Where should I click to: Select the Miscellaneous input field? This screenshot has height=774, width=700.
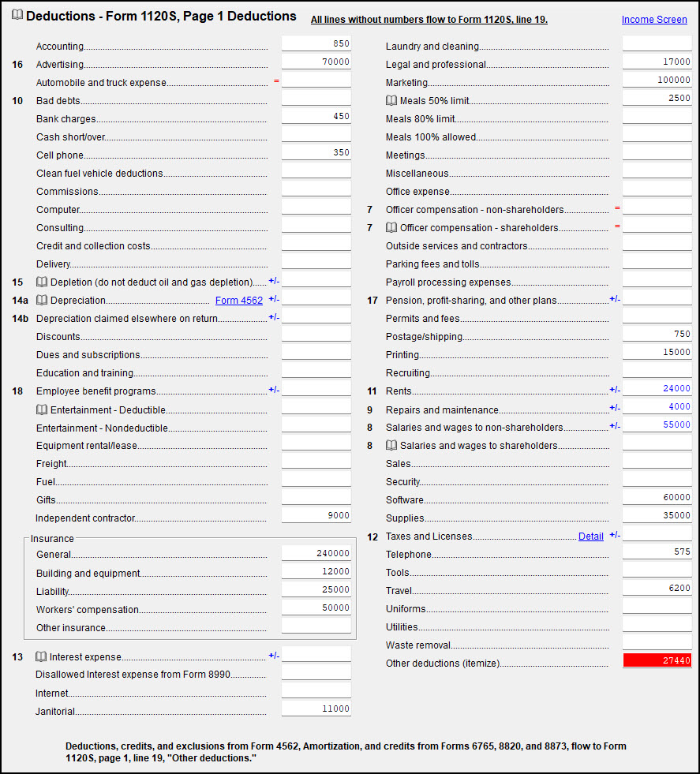point(657,170)
